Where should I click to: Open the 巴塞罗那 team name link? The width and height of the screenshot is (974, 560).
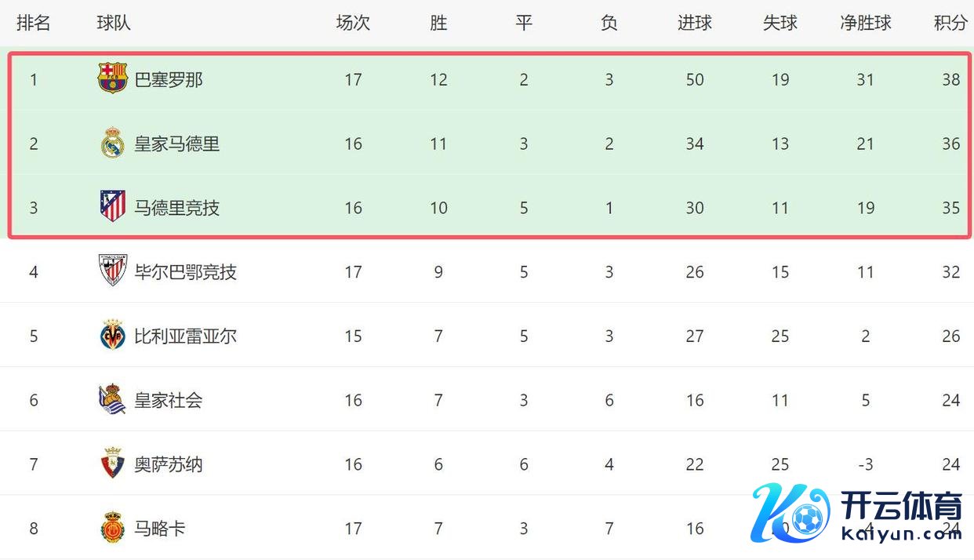coord(169,79)
